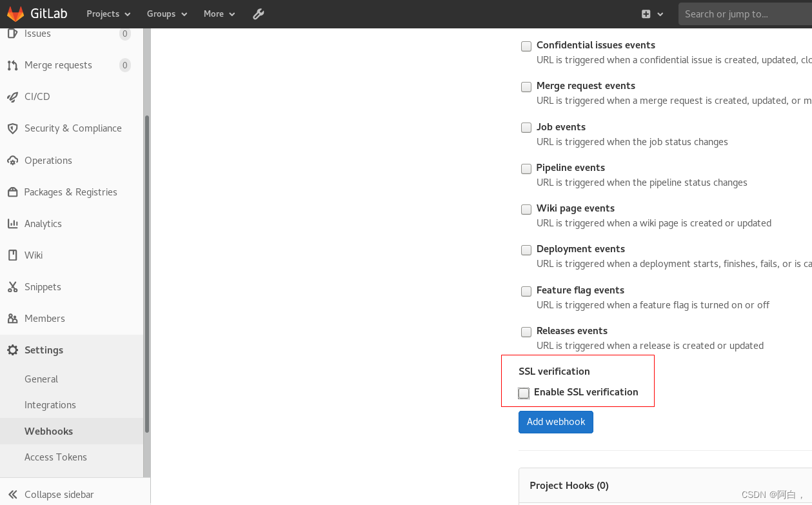The height and width of the screenshot is (505, 812).
Task: Click the Members people icon
Action: pos(12,319)
